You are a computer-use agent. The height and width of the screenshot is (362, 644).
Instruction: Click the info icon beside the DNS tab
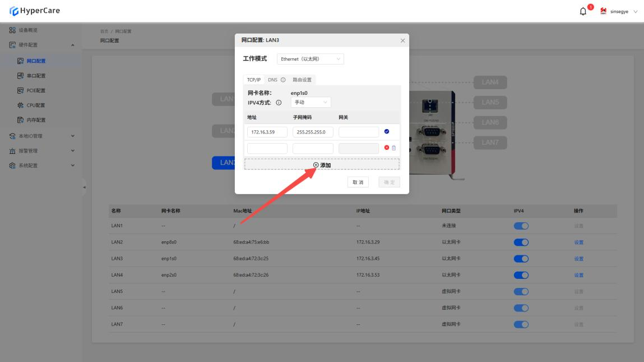(283, 80)
